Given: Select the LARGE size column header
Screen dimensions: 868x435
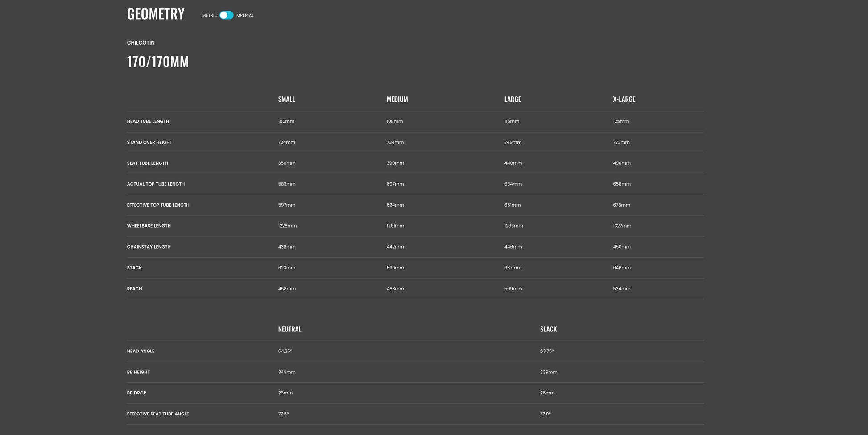Looking at the screenshot, I should (513, 99).
